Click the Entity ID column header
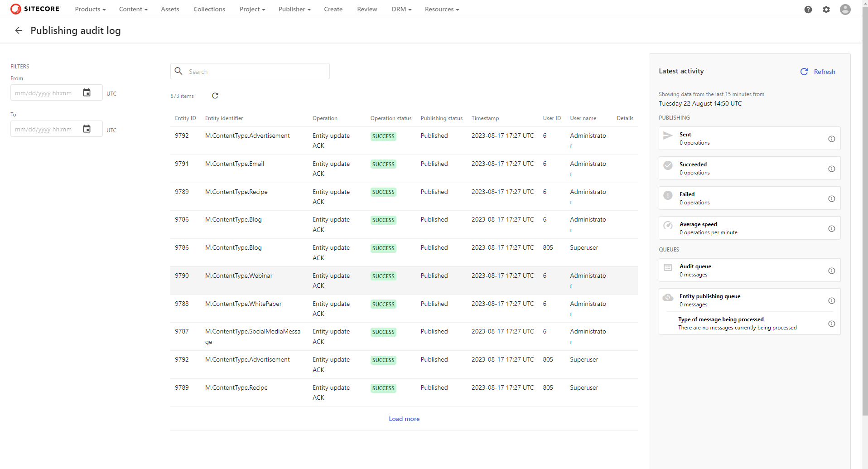This screenshot has width=868, height=469. tap(185, 118)
